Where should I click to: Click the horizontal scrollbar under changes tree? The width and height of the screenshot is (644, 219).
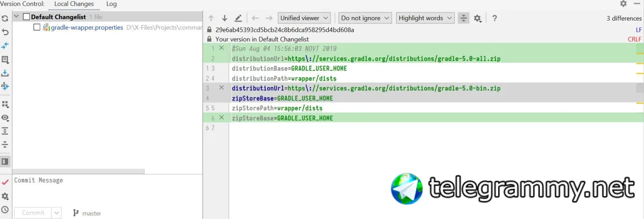tap(77, 171)
